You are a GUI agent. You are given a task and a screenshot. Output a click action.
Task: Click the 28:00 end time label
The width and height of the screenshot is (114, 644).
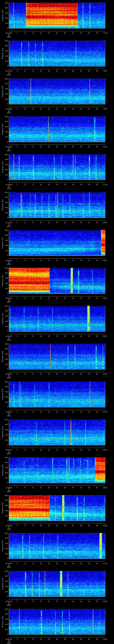[x=105, y=450]
